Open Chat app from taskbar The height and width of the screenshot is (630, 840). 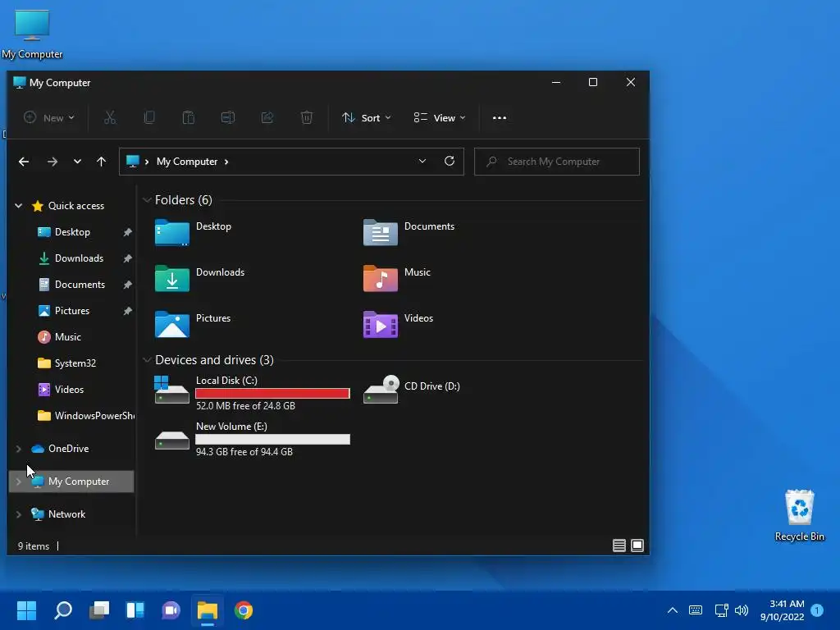point(171,610)
